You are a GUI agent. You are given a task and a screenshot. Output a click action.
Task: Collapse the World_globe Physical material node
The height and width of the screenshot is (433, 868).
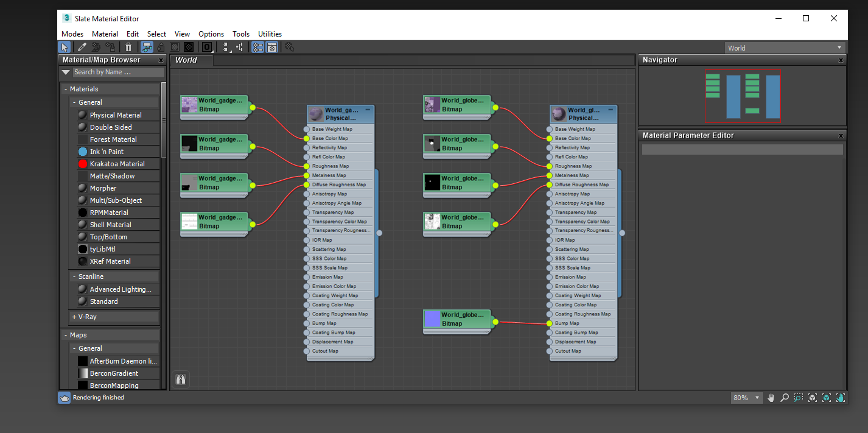tap(611, 110)
